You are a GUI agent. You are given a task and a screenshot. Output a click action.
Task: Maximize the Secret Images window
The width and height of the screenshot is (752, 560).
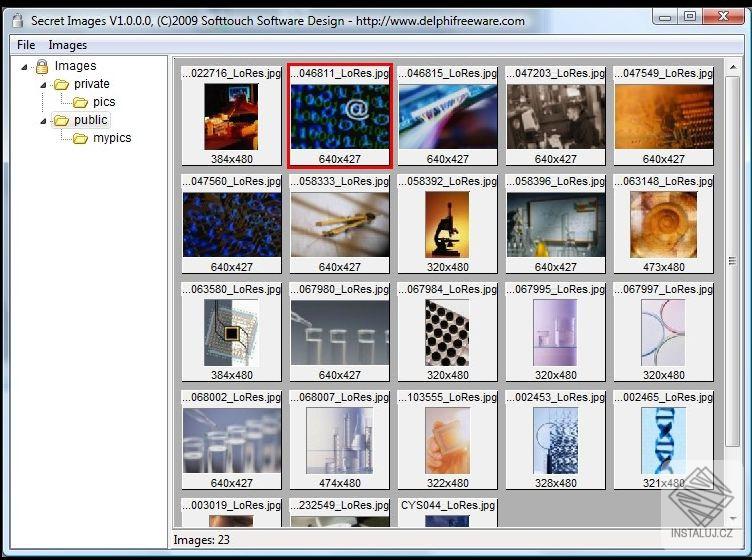[x=690, y=16]
